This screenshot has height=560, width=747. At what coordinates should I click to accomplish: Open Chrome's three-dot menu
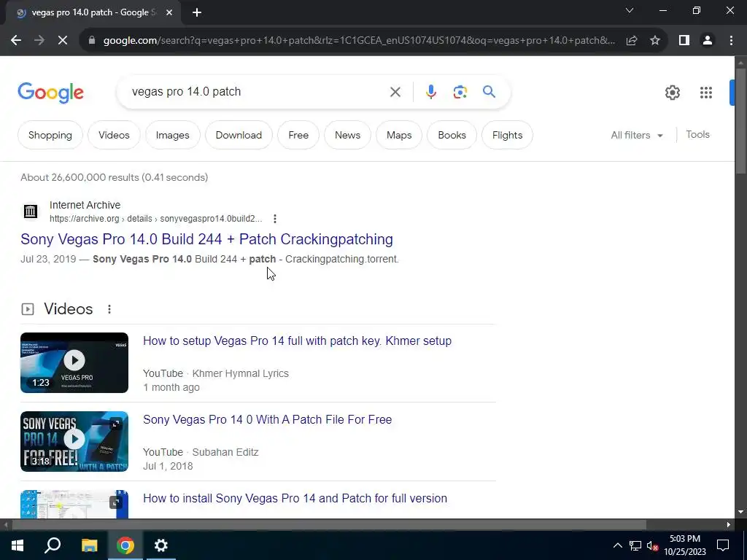tap(731, 41)
